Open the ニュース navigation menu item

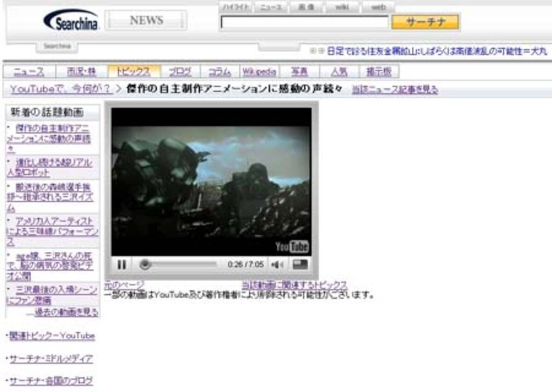29,72
